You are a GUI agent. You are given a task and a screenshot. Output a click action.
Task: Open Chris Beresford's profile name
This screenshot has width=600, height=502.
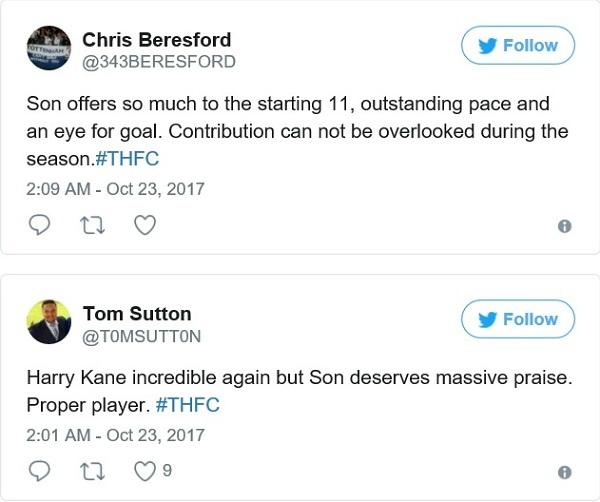point(156,40)
